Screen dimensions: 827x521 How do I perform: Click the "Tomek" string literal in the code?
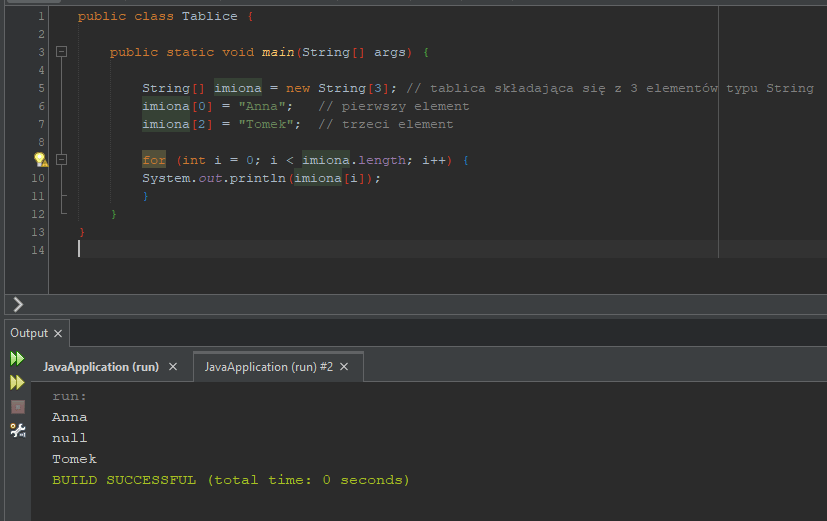coord(270,124)
